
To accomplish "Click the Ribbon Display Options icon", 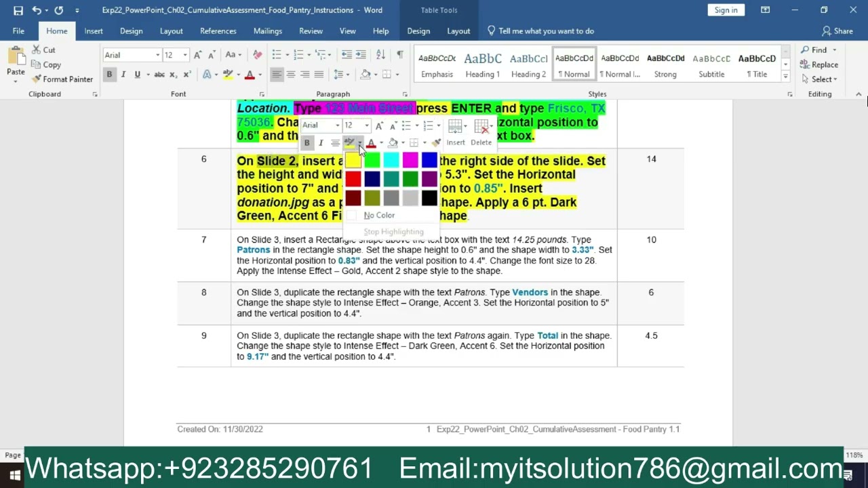I will (765, 10).
